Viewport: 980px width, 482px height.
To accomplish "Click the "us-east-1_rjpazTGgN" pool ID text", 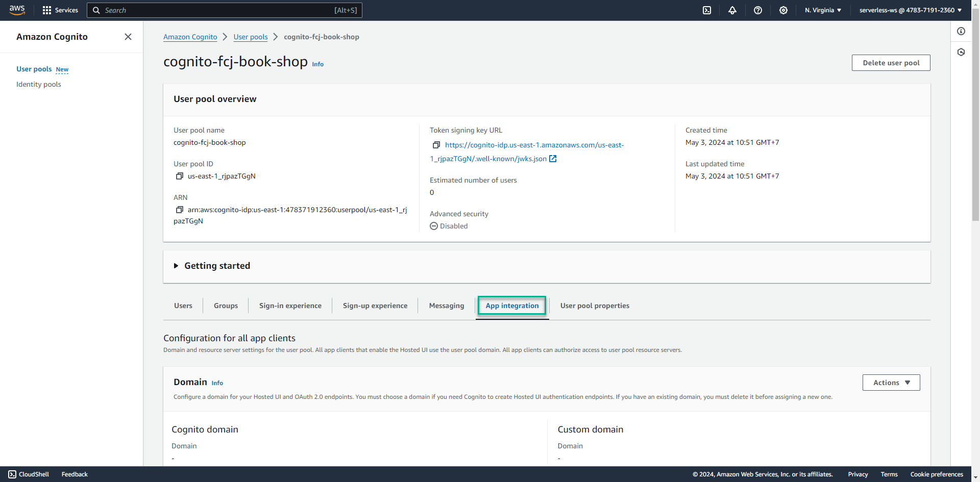I will [222, 176].
